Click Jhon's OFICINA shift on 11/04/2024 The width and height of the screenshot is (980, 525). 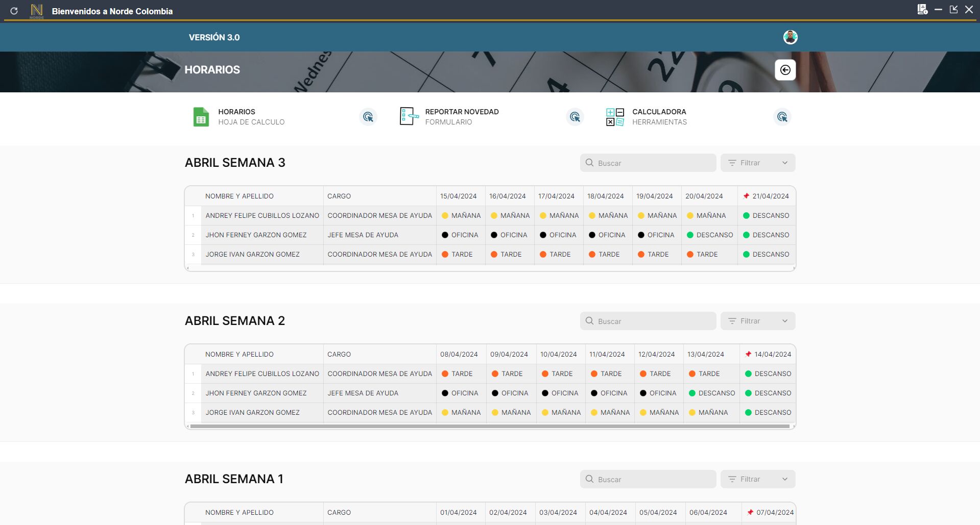pos(609,393)
